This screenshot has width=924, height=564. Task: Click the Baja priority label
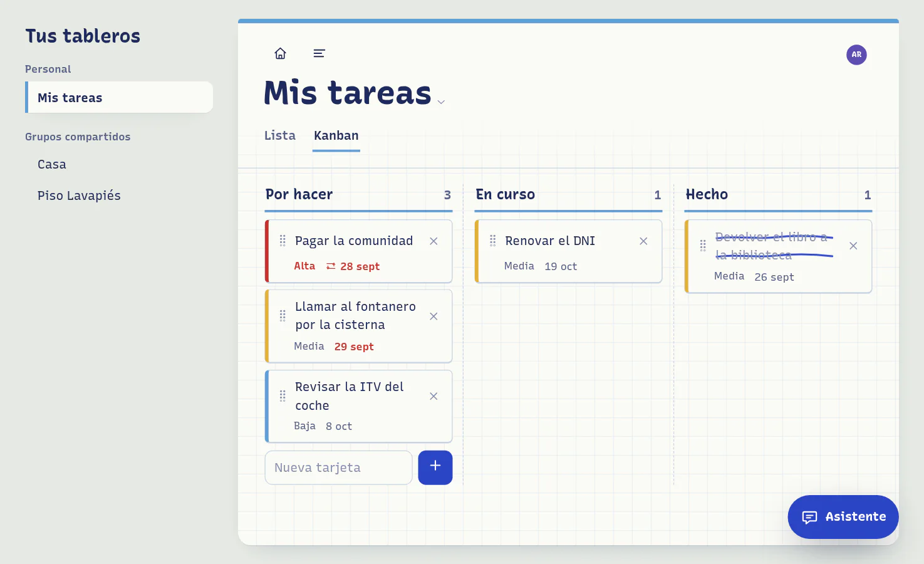[304, 426]
